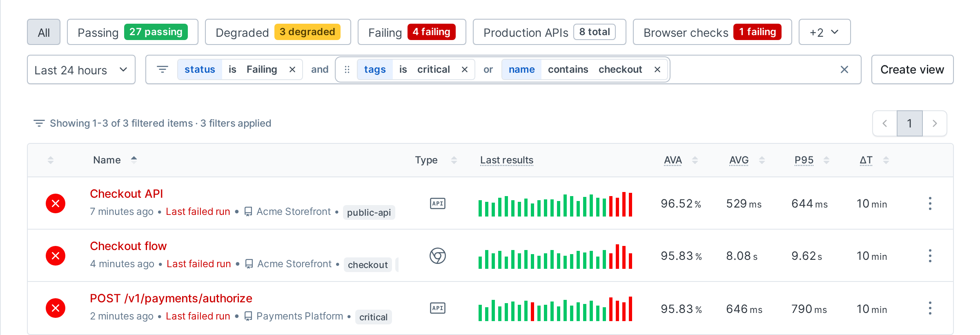Select the All view tab
The image size is (980, 335).
pos(44,32)
